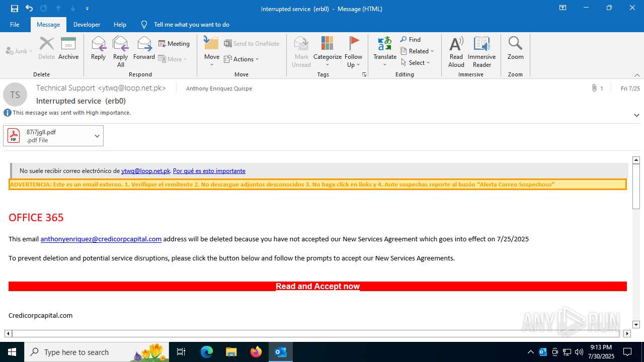
Task: Open Immersive Reader
Action: pos(482,51)
